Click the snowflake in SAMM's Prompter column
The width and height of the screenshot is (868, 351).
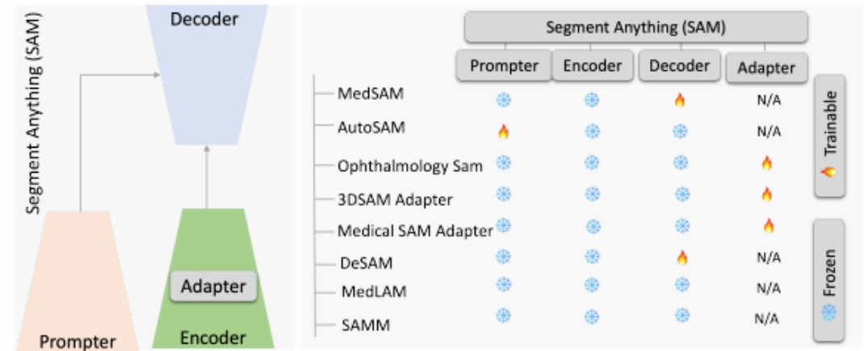(x=504, y=315)
